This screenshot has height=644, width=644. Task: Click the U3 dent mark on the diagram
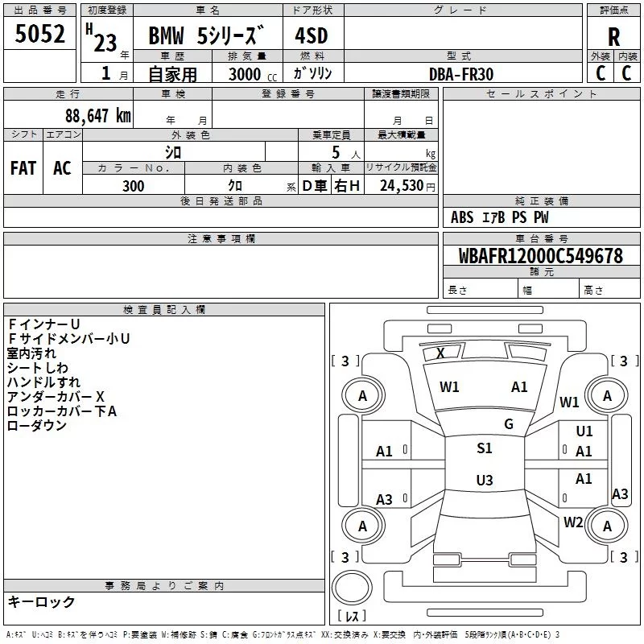click(x=484, y=481)
